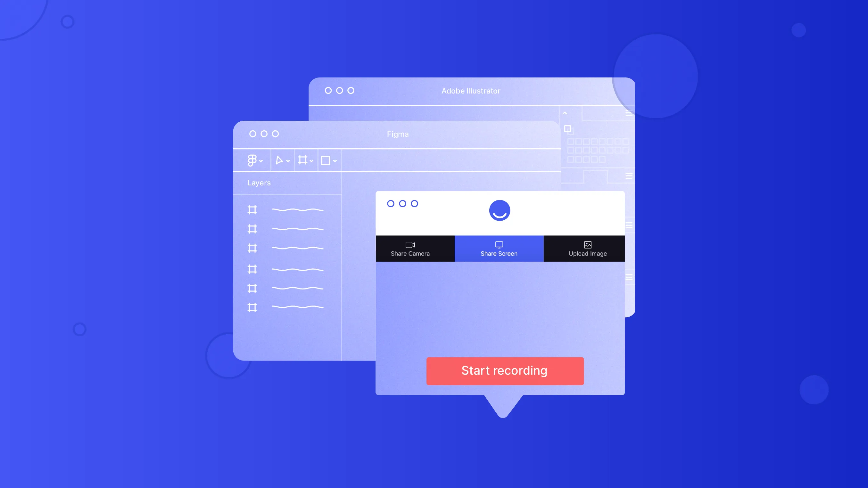
Task: Click the Share Screen tab option
Action: 499,248
